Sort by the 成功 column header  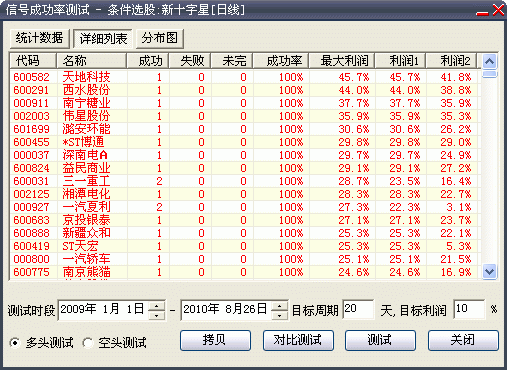tap(148, 61)
